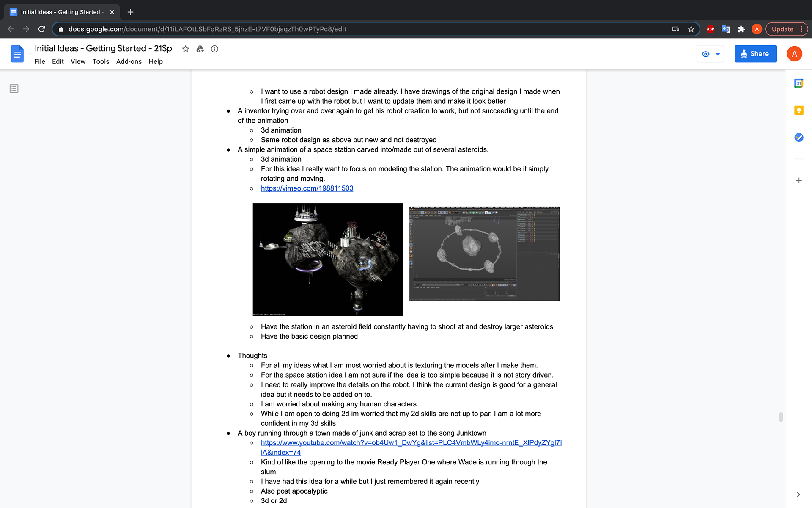Image resolution: width=812 pixels, height=508 pixels.
Task: Go forward in browser history
Action: [x=26, y=29]
